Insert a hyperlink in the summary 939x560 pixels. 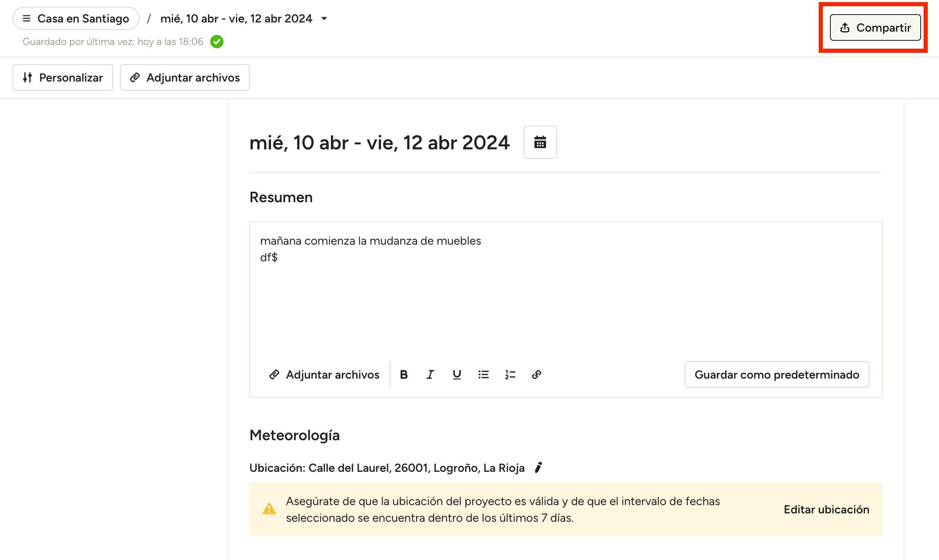click(537, 374)
